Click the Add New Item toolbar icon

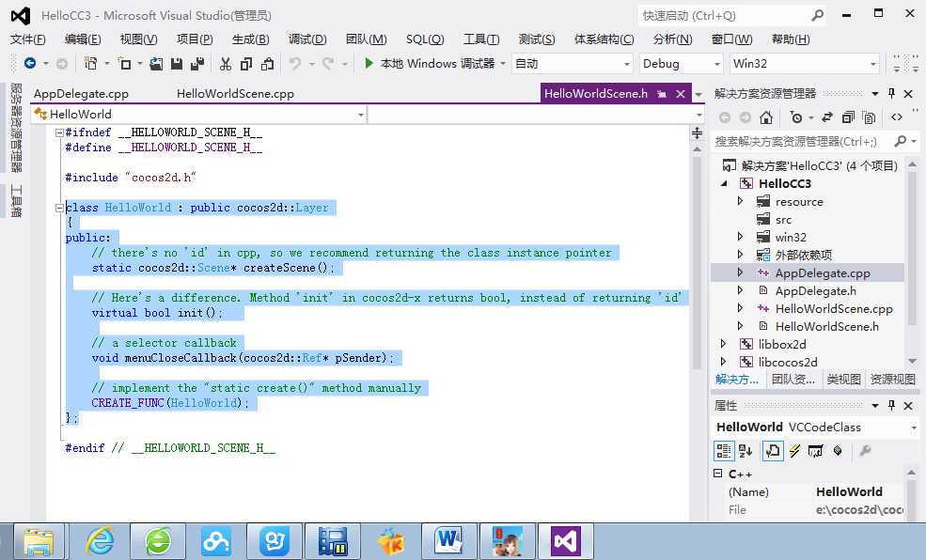125,63
